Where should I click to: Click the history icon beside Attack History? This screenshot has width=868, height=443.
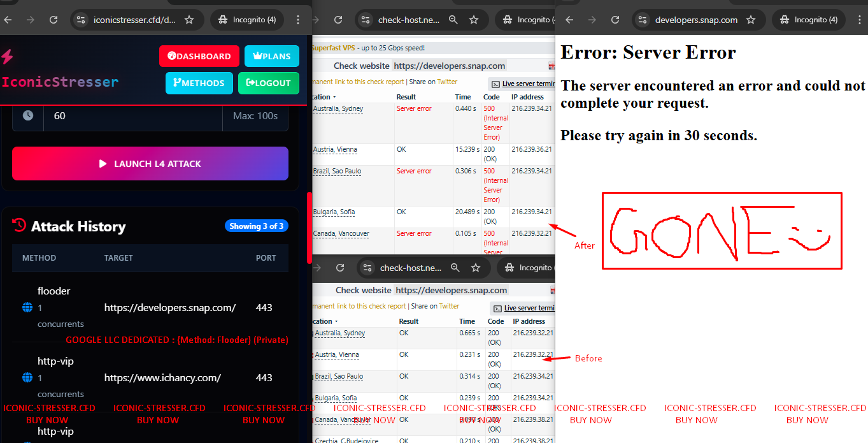pos(19,225)
